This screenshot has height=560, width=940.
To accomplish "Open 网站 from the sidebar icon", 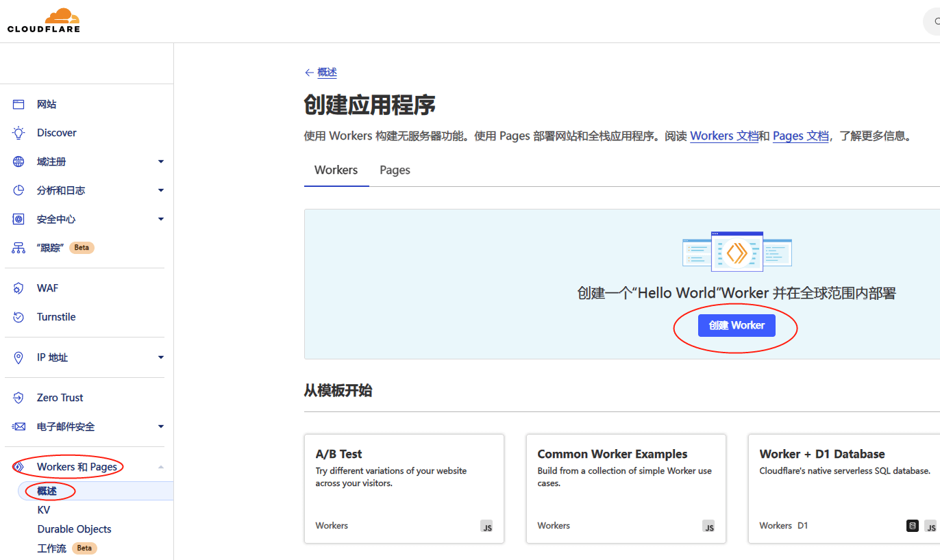I will tap(18, 105).
